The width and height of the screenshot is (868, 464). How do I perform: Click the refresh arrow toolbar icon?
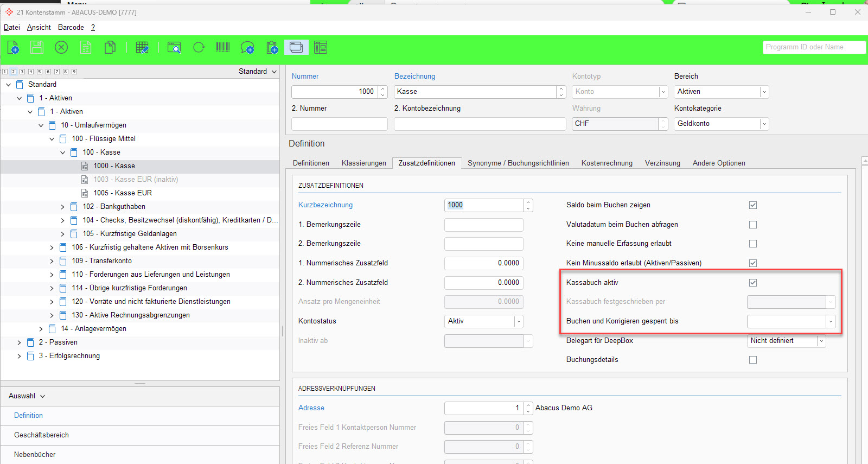[199, 48]
